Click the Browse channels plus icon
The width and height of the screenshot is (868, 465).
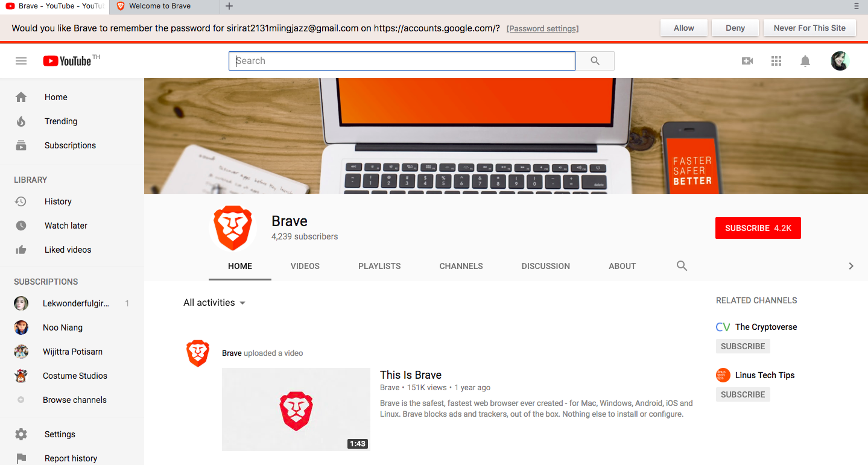click(21, 400)
